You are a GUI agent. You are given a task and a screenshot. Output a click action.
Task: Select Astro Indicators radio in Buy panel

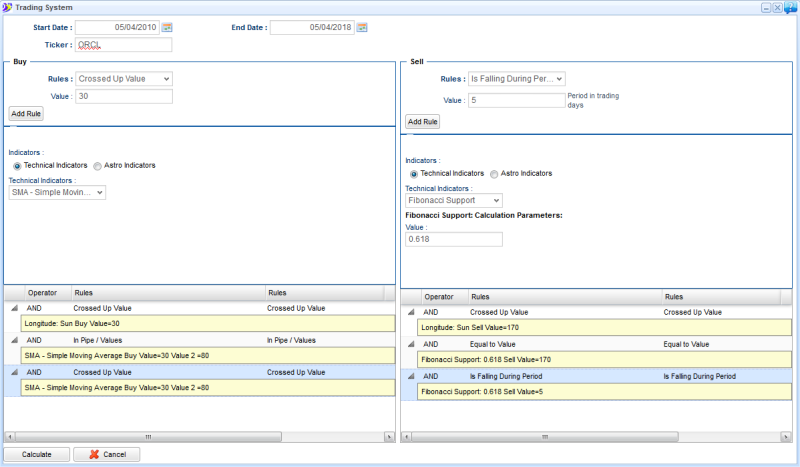click(99, 165)
